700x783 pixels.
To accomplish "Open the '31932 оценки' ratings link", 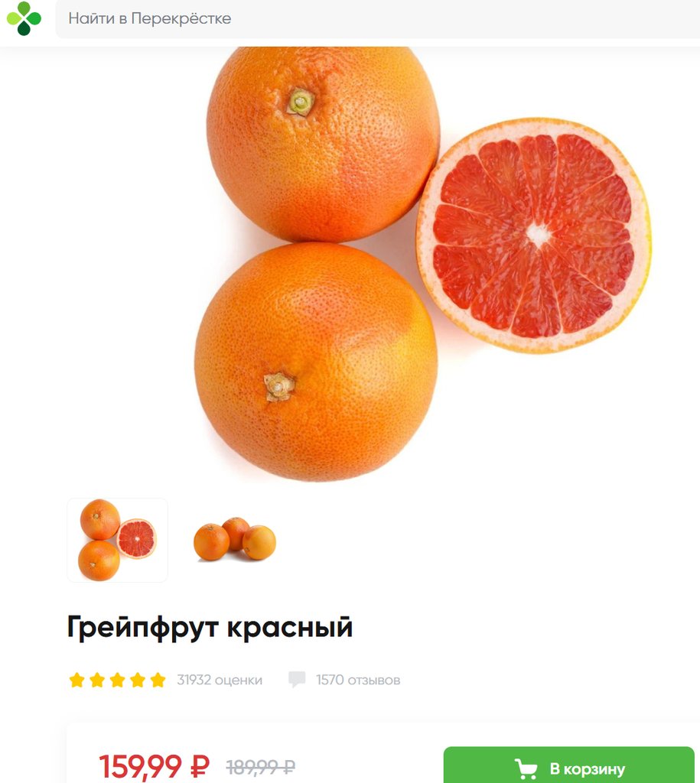I will coord(220,680).
